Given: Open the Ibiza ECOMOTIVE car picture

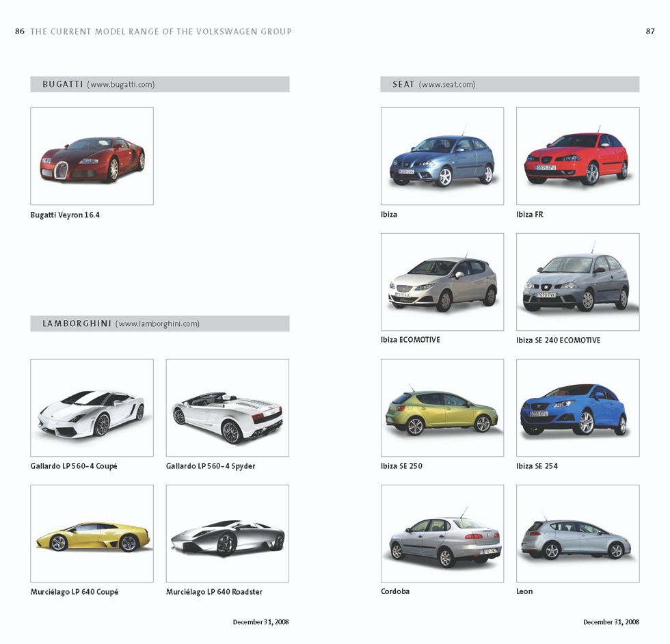Looking at the screenshot, I should 442,282.
